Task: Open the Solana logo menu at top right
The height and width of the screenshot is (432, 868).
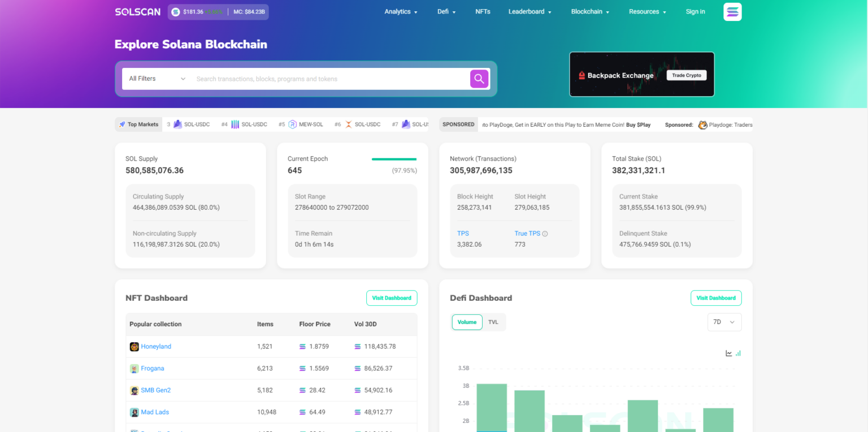Action: [732, 12]
